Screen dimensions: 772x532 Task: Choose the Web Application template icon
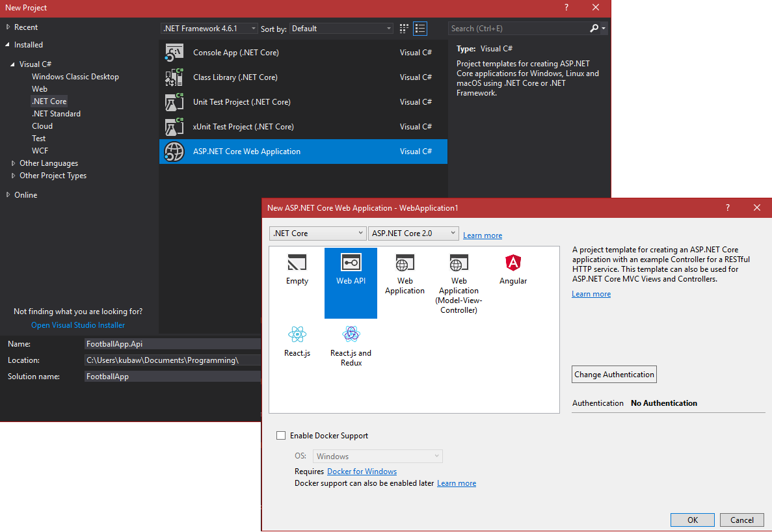click(x=405, y=263)
